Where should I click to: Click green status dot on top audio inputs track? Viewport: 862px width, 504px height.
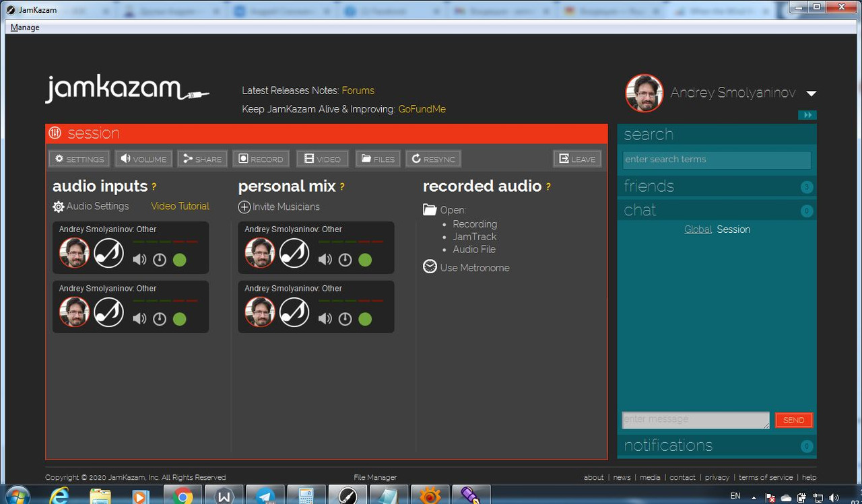coord(179,260)
